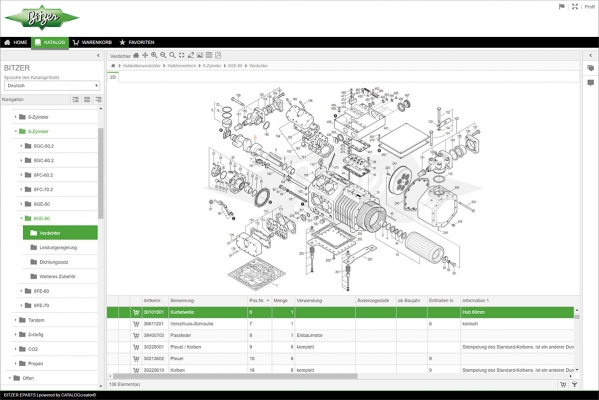Select the 2D view tab
The image size is (599, 400).
point(113,77)
